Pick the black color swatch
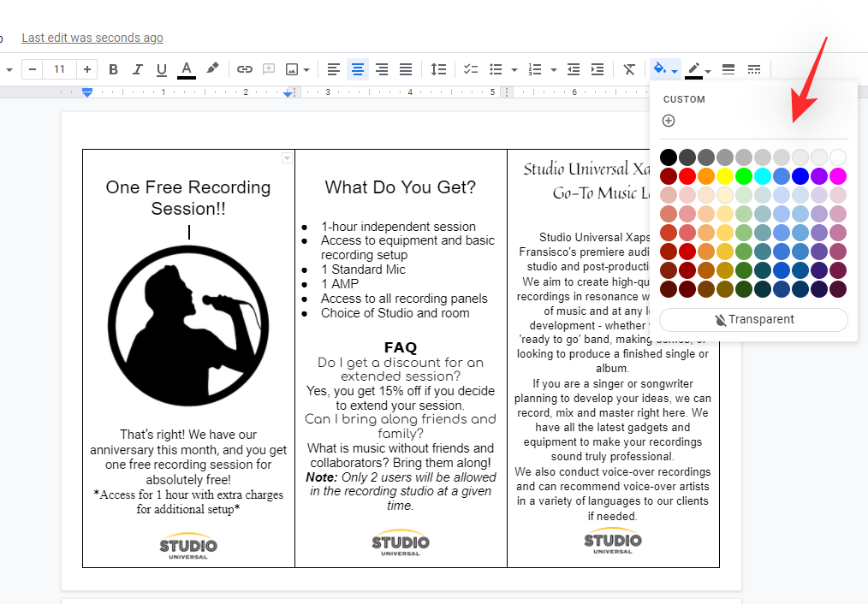The image size is (868, 604). tap(669, 157)
